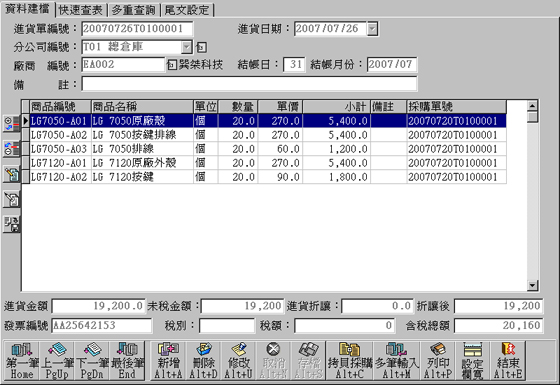Click the disabled cancel button (取消)
The width and height of the screenshot is (560, 385).
(x=273, y=360)
